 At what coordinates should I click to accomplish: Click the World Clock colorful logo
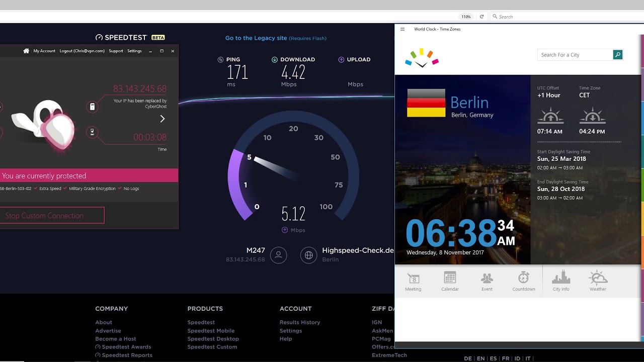[x=422, y=58]
